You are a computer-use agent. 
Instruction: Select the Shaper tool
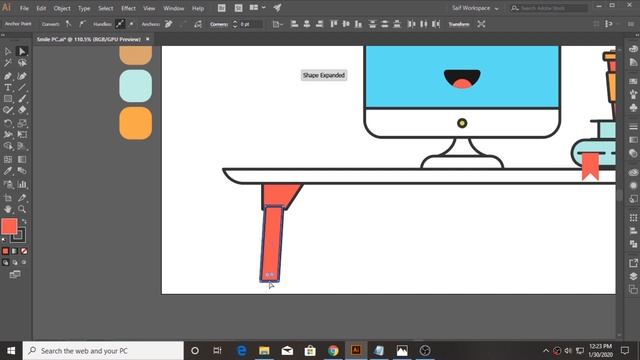point(8,110)
